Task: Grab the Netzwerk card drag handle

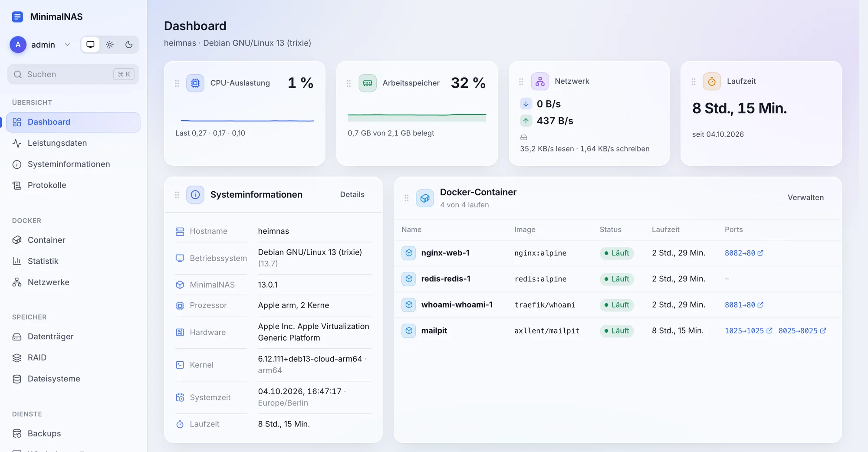Action: pos(521,82)
